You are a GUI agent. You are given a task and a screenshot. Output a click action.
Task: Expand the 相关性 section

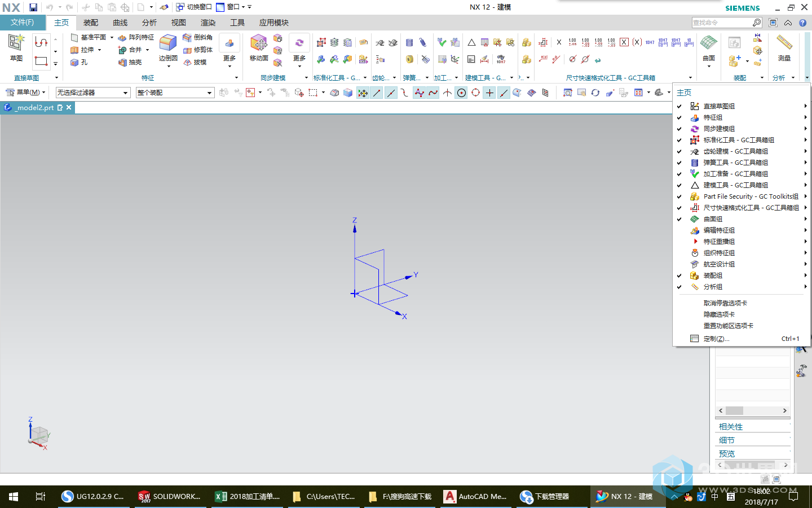[x=752, y=427]
